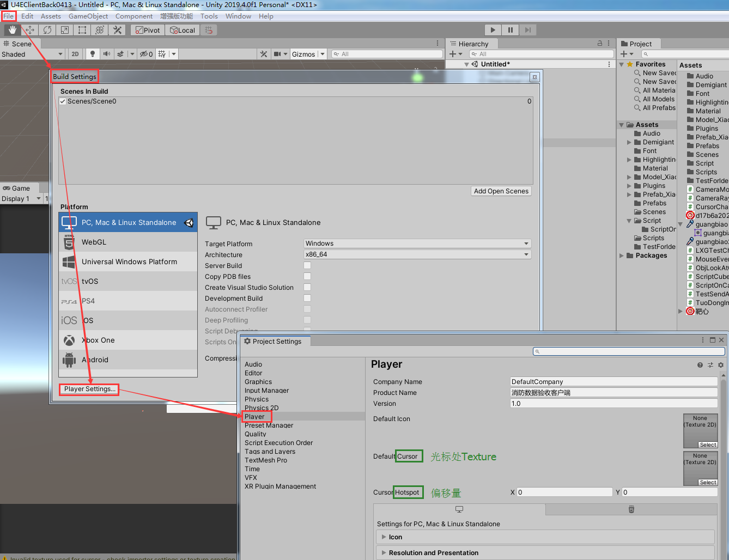
Task: Open Hierarchy panel options menu
Action: (x=609, y=43)
